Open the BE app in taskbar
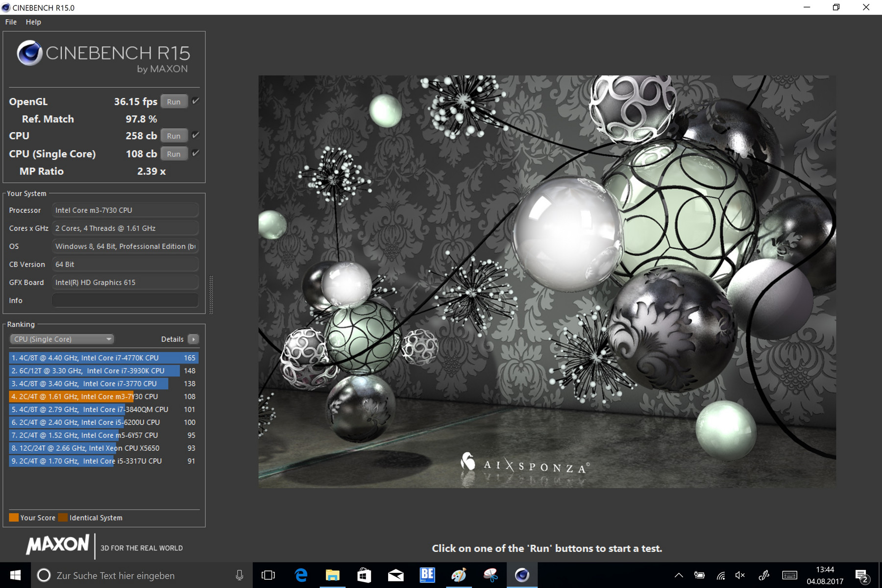882x588 pixels. [427, 575]
